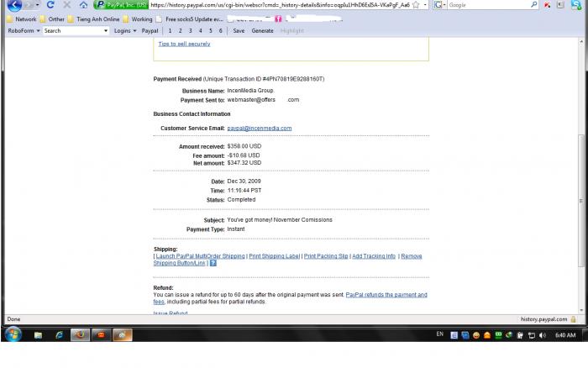Open the Tieng Anh Online bookmarks folder

coord(94,19)
